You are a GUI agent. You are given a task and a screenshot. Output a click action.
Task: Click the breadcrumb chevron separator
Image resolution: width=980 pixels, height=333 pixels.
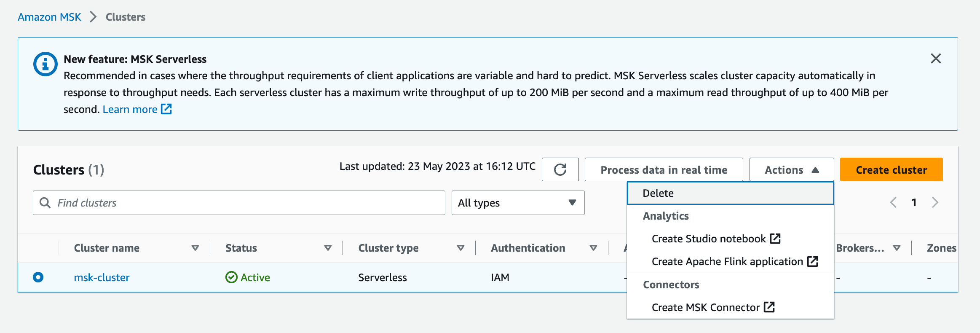[93, 17]
